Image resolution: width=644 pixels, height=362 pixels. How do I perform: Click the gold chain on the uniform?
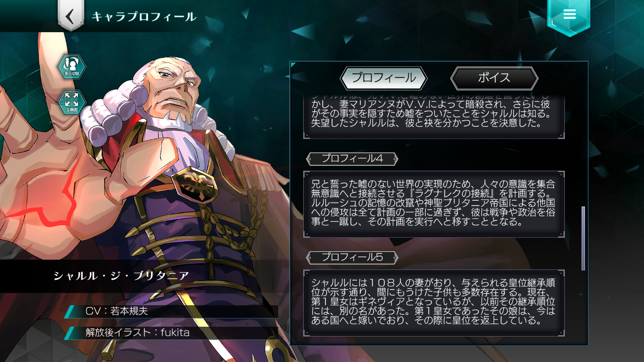242,215
